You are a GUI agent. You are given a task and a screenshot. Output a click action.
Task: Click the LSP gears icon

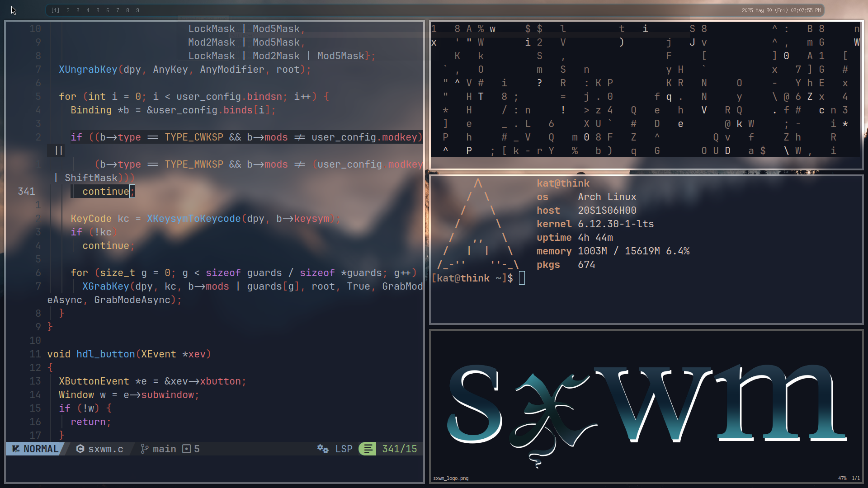pos(322,449)
